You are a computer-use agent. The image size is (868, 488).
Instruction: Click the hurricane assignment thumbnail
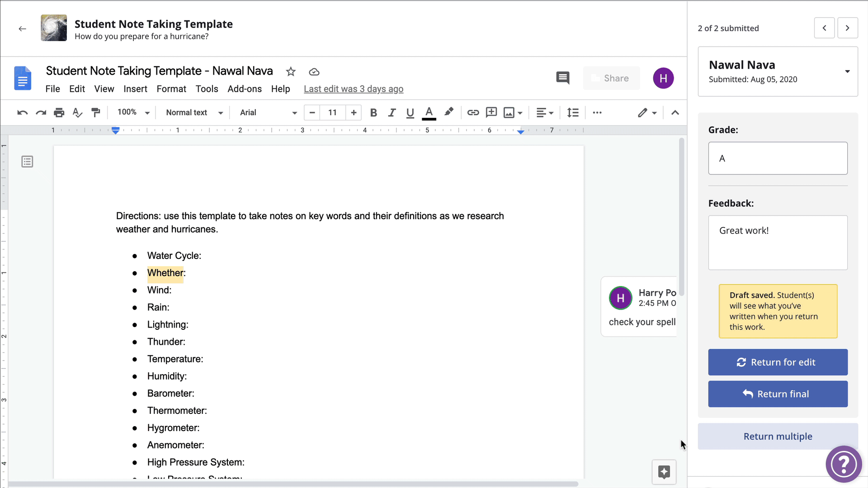54,28
